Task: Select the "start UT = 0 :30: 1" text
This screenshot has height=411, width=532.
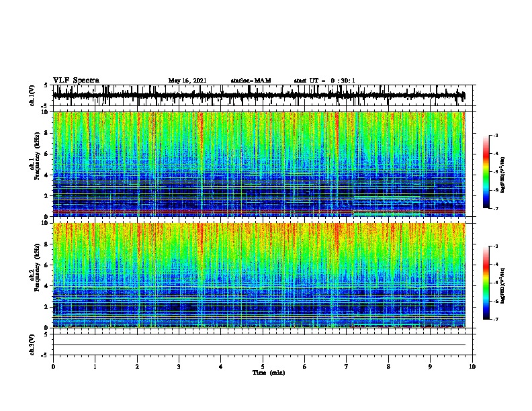Action: click(x=324, y=81)
